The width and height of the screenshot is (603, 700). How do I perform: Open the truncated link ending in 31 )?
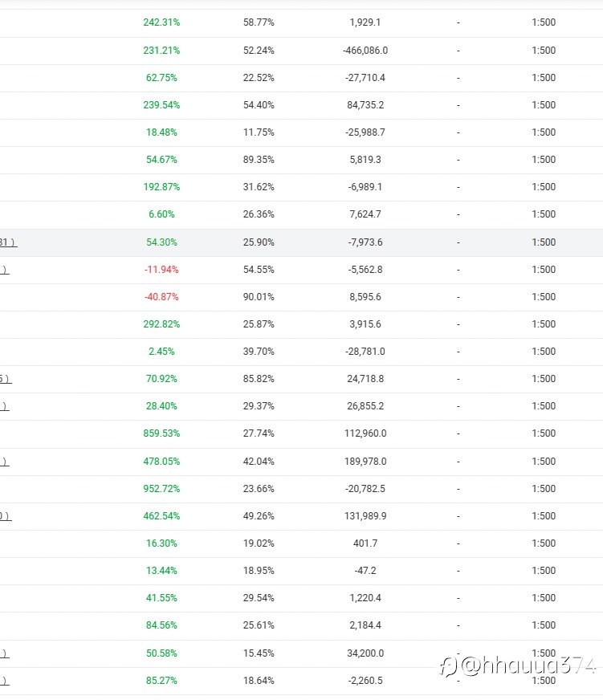[x=9, y=242]
